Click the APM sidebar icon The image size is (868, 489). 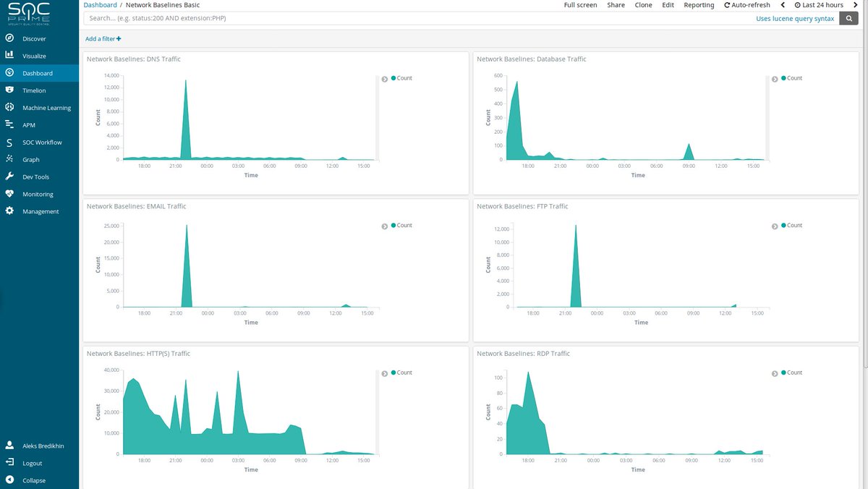tap(9, 124)
